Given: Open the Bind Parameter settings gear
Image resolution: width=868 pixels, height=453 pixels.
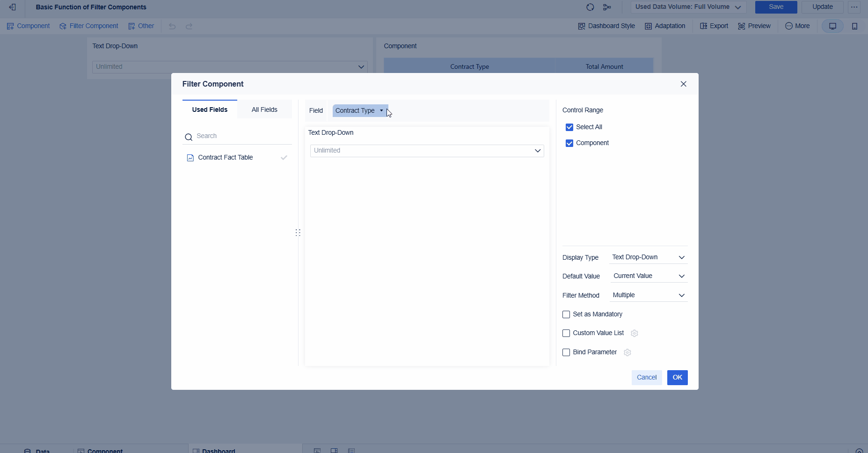Looking at the screenshot, I should tap(627, 352).
